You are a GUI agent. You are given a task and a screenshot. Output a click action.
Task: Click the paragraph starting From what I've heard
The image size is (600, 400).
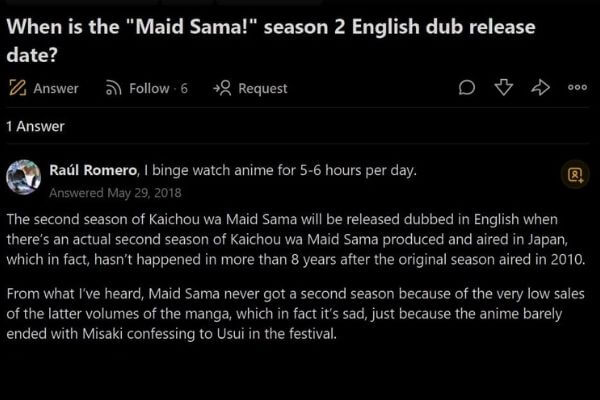click(x=300, y=314)
